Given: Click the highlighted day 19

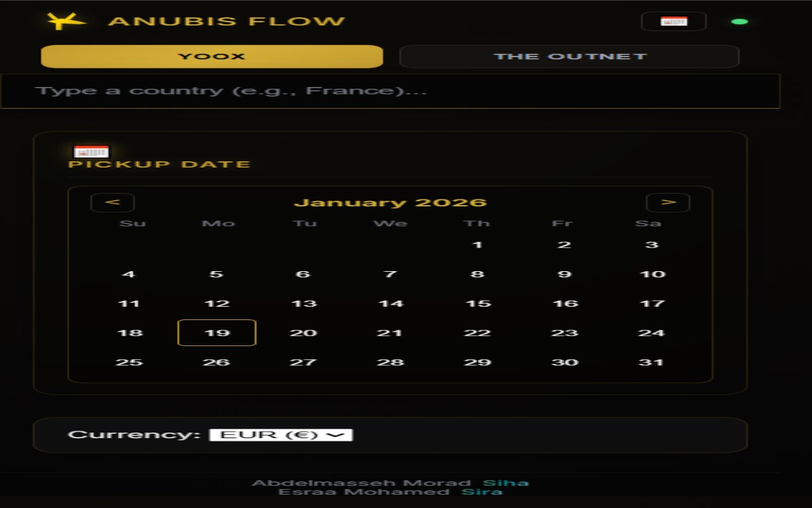Looking at the screenshot, I should click(216, 333).
